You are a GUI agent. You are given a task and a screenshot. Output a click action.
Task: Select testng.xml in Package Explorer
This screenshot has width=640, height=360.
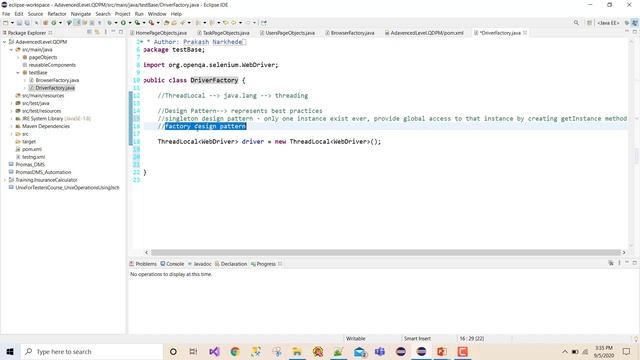tap(33, 157)
